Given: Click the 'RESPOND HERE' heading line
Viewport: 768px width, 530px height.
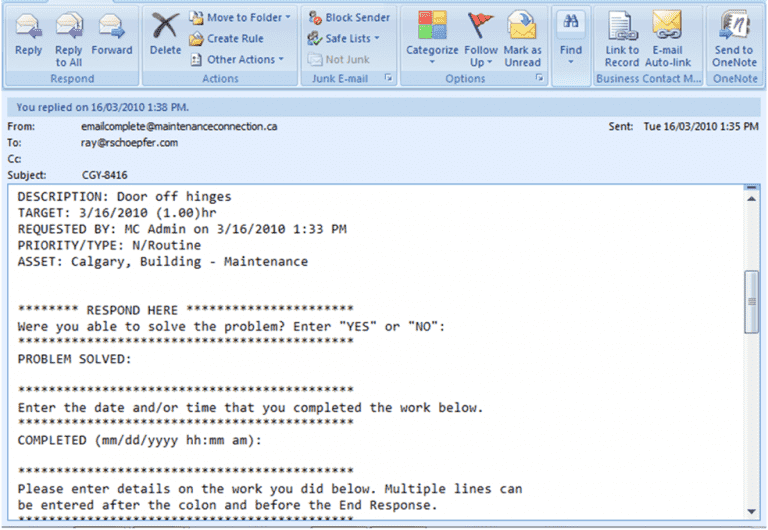Looking at the screenshot, I should coord(185,310).
